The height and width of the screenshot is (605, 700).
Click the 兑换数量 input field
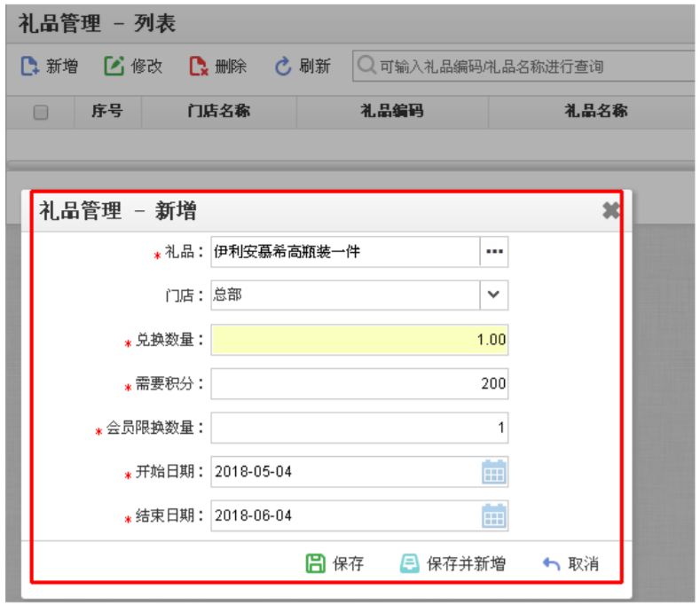click(x=359, y=340)
